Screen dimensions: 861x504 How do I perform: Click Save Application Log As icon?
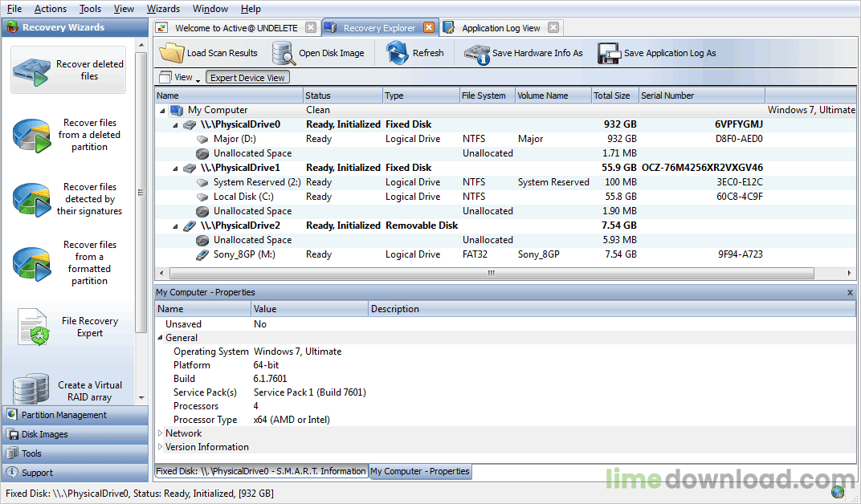point(609,54)
